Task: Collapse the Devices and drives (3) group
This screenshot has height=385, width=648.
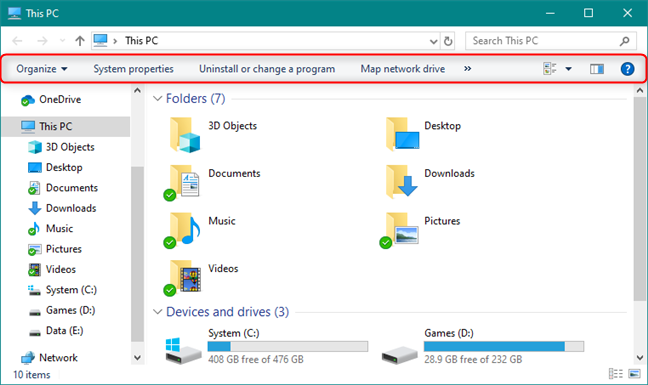Action: (x=157, y=312)
